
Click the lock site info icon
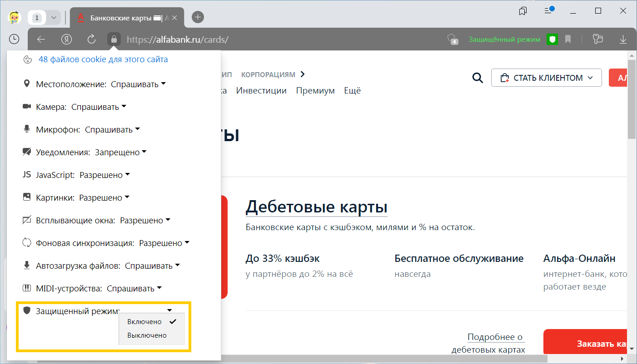(114, 39)
